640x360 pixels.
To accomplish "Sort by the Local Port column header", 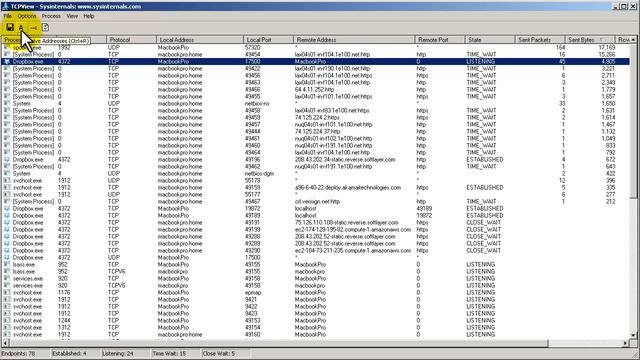I will (x=268, y=40).
